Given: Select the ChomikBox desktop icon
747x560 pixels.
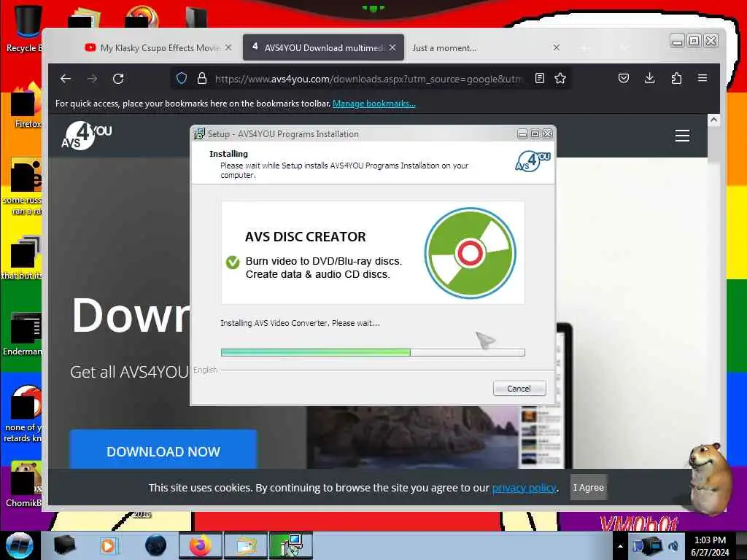Looking at the screenshot, I should [x=25, y=483].
